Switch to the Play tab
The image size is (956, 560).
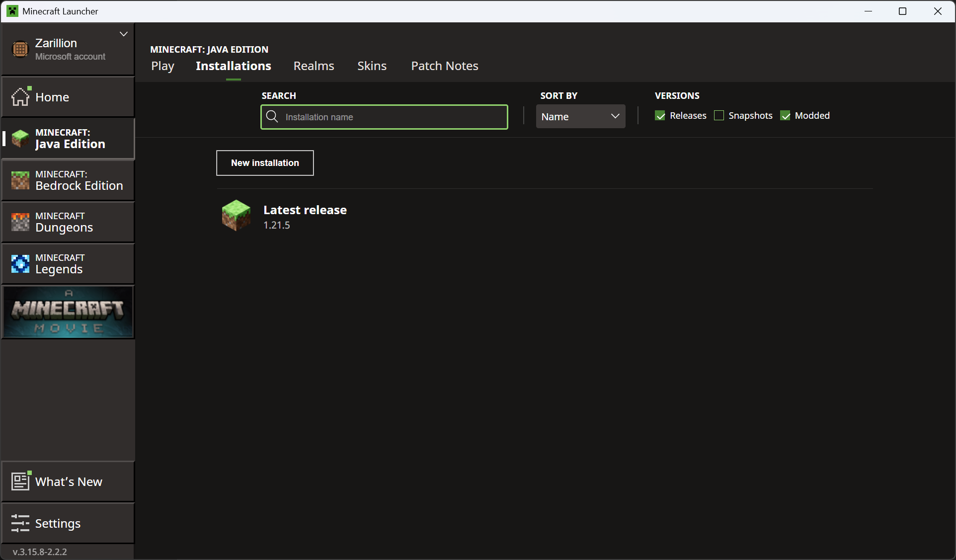pyautogui.click(x=162, y=66)
